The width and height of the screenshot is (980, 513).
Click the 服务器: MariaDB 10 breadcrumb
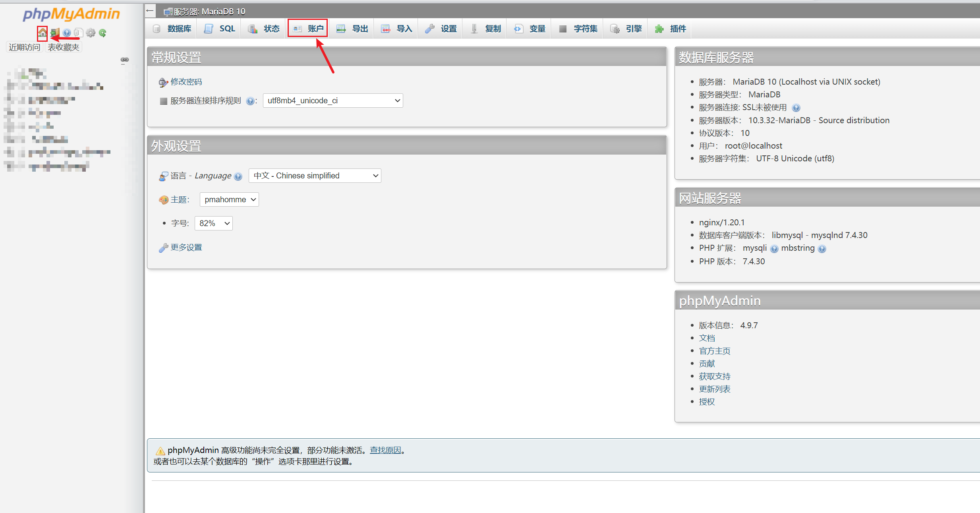coord(209,12)
